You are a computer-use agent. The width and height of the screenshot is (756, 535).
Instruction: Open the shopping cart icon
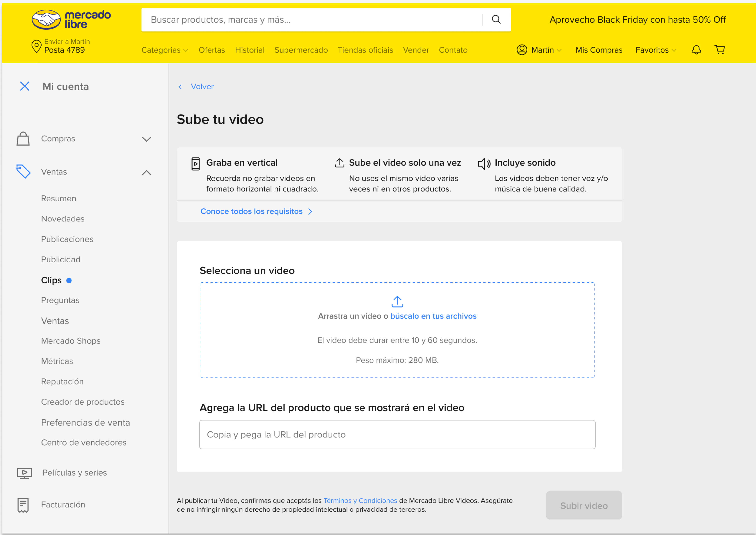(719, 50)
